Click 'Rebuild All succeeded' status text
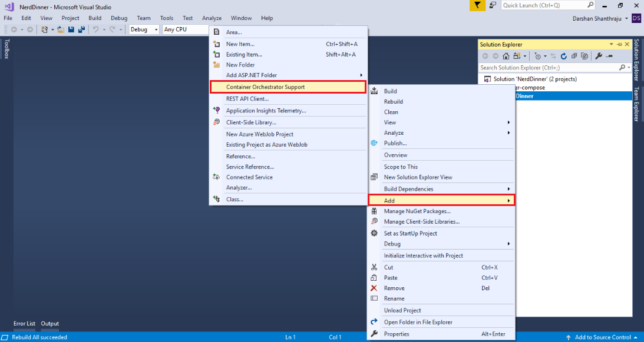The width and height of the screenshot is (644, 342). (x=39, y=337)
